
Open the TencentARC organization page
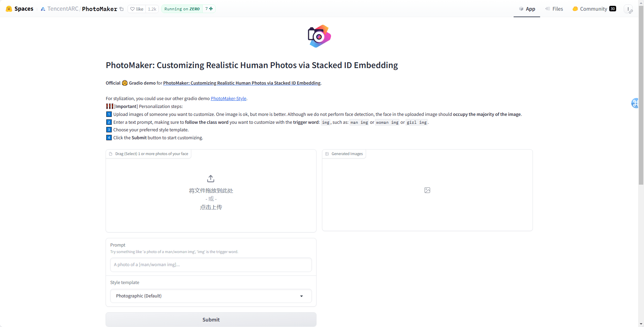tap(63, 9)
